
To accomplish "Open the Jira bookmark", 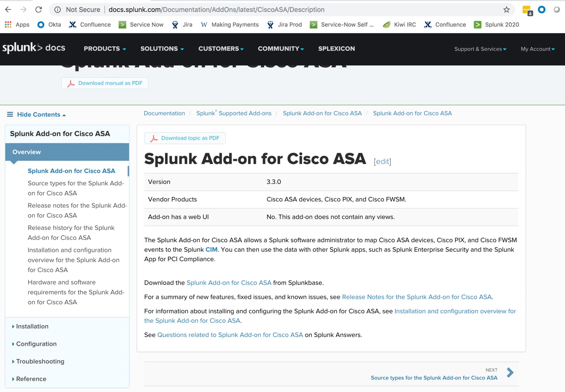I will tap(182, 24).
